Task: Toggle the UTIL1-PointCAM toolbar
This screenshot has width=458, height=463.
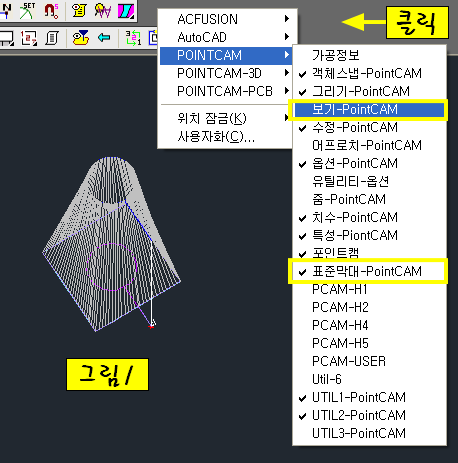Action: [x=369, y=397]
